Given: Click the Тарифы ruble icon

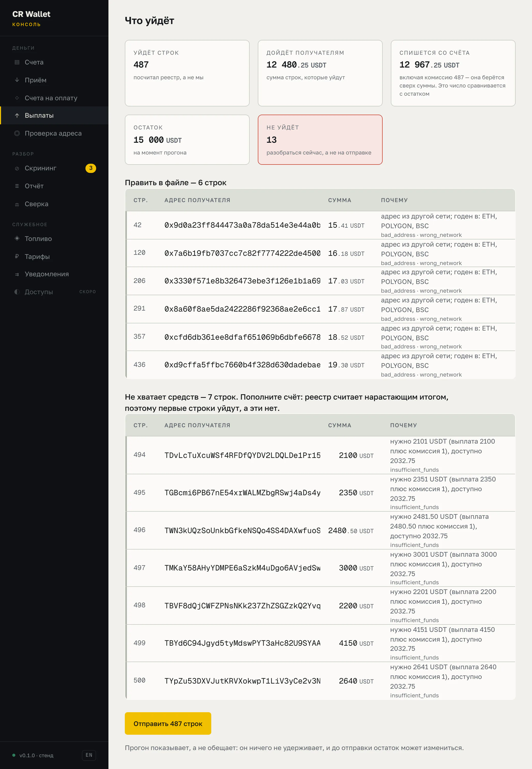Looking at the screenshot, I should (17, 256).
